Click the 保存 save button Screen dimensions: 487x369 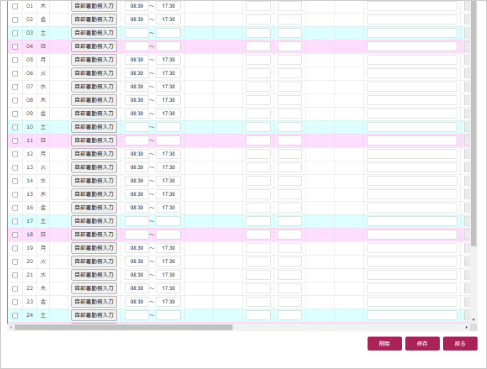click(x=422, y=343)
